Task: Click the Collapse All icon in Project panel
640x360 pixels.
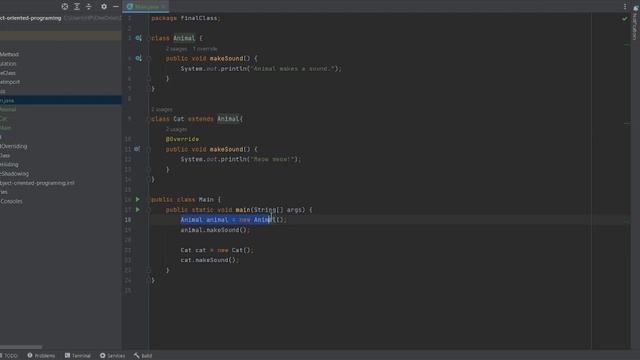Action: coord(89,7)
